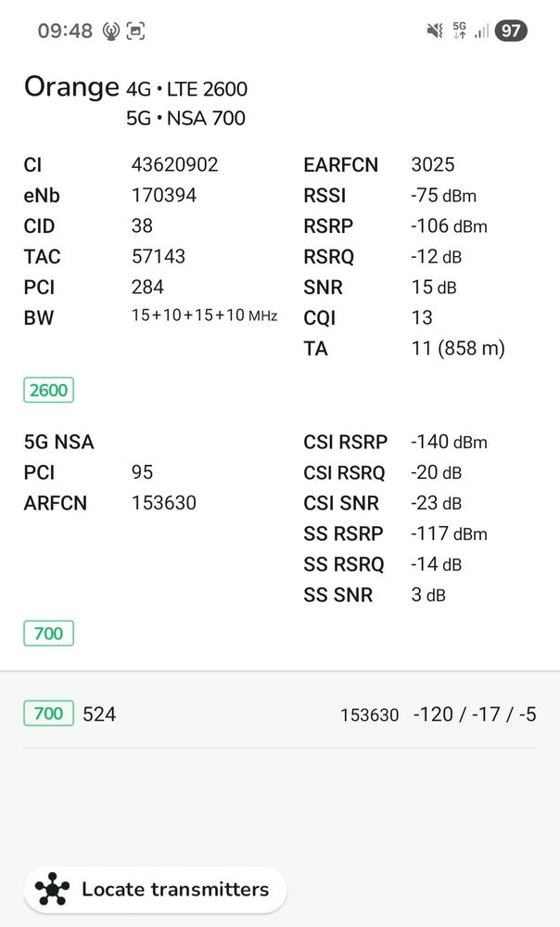This screenshot has width=560, height=927.
Task: Tap the 700 band badge under 5G NSA
Action: pyautogui.click(x=48, y=634)
